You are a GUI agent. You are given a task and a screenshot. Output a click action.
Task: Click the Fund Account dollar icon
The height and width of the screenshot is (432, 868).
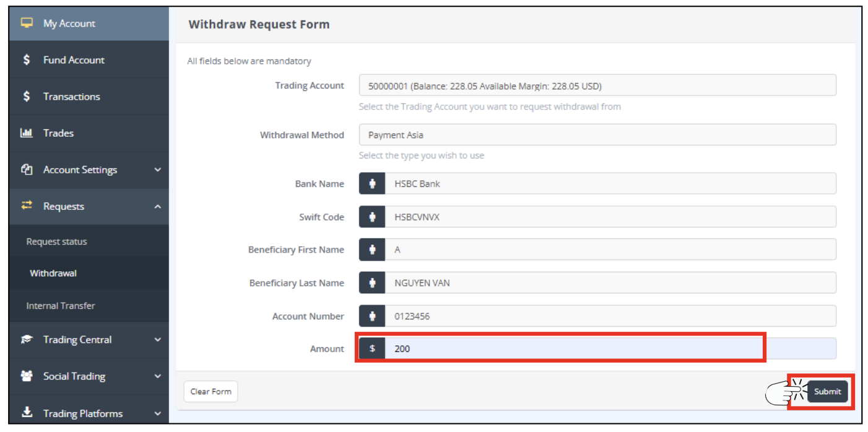click(27, 60)
